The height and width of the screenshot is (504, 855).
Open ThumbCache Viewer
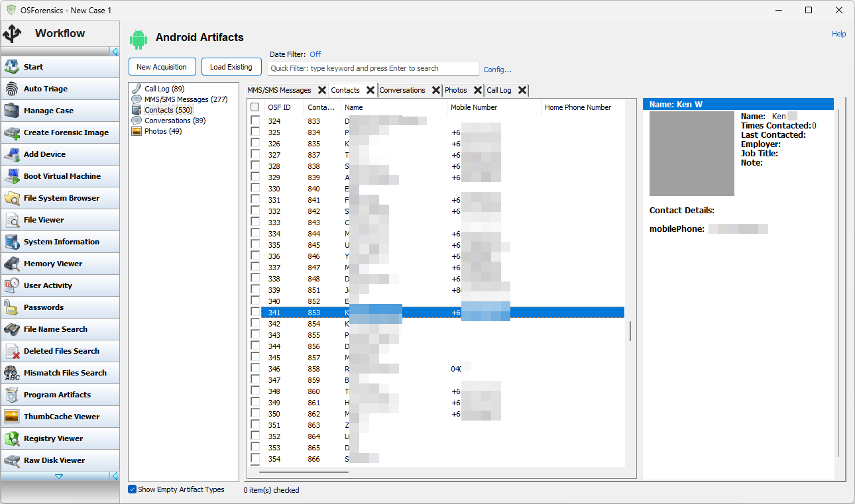click(60, 417)
